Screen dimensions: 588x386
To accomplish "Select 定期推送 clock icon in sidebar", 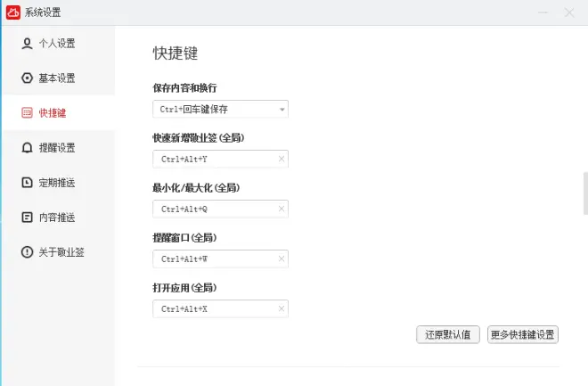I will pyautogui.click(x=27, y=183).
